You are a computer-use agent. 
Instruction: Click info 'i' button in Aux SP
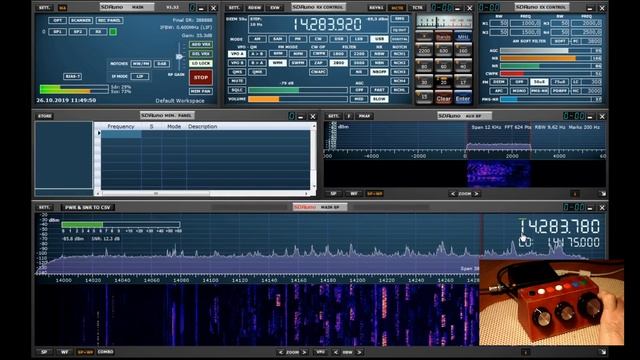pyautogui.click(x=575, y=193)
